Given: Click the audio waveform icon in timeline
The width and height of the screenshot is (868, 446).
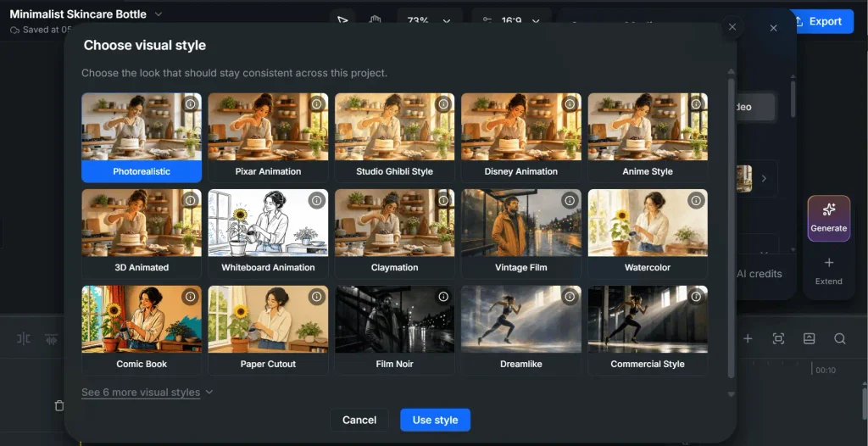Looking at the screenshot, I should pos(52,338).
